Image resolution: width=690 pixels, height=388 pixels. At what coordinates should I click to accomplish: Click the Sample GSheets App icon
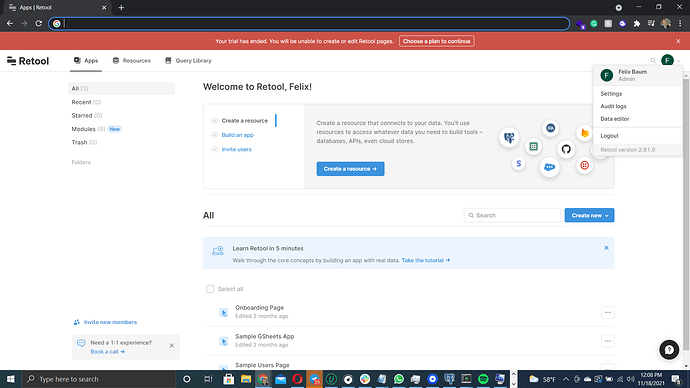click(224, 341)
